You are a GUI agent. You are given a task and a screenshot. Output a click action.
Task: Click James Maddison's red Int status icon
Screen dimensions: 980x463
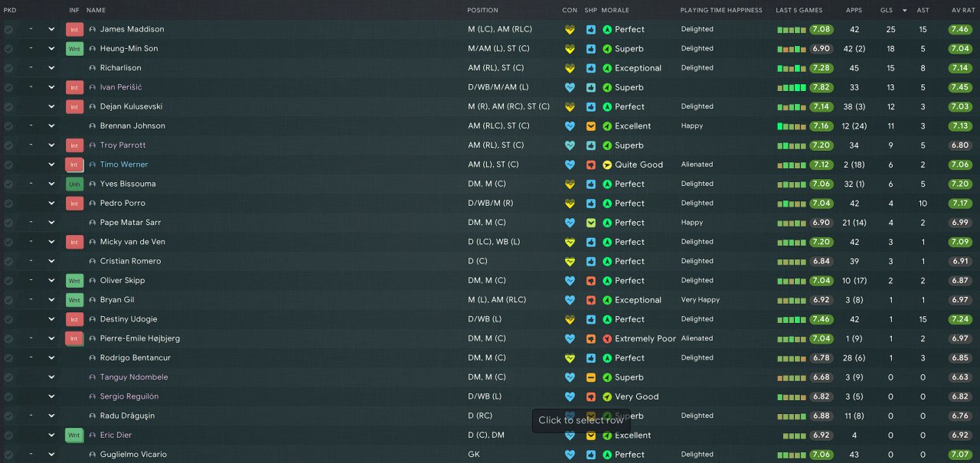74,29
